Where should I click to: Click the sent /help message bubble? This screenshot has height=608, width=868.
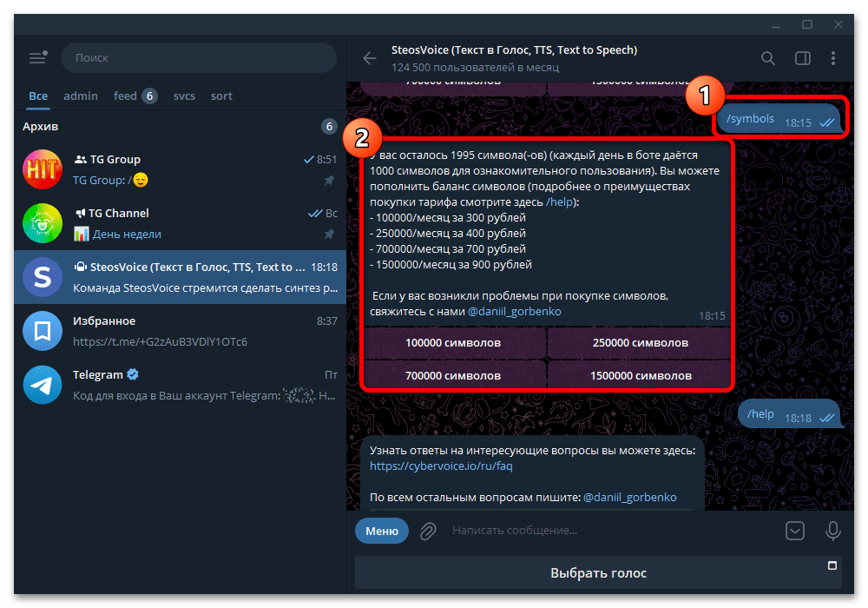point(789,415)
